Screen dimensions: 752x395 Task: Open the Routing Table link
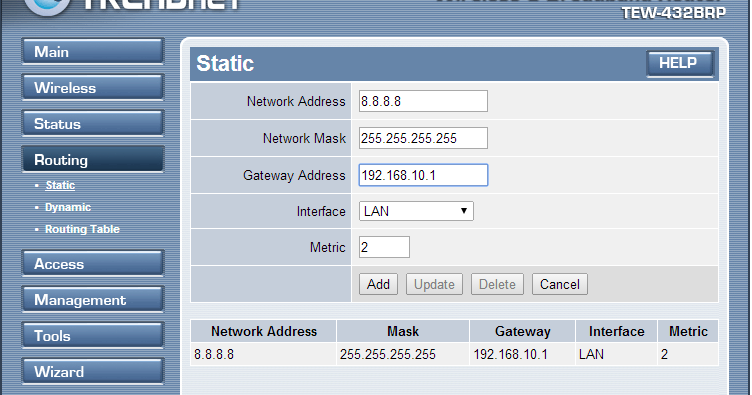(82, 229)
